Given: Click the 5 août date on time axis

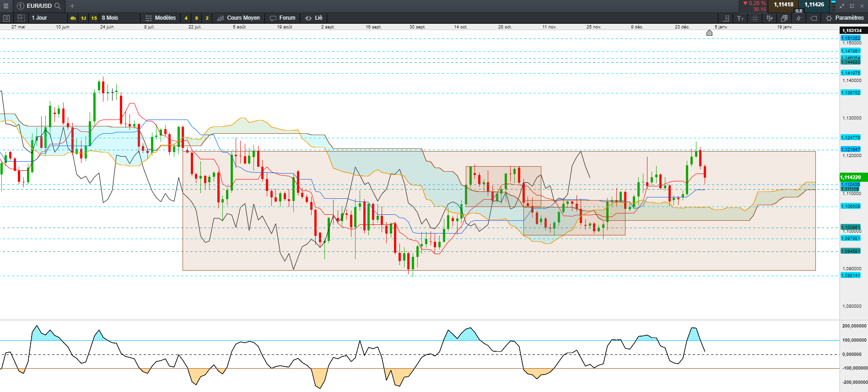Looking at the screenshot, I should 239,27.
